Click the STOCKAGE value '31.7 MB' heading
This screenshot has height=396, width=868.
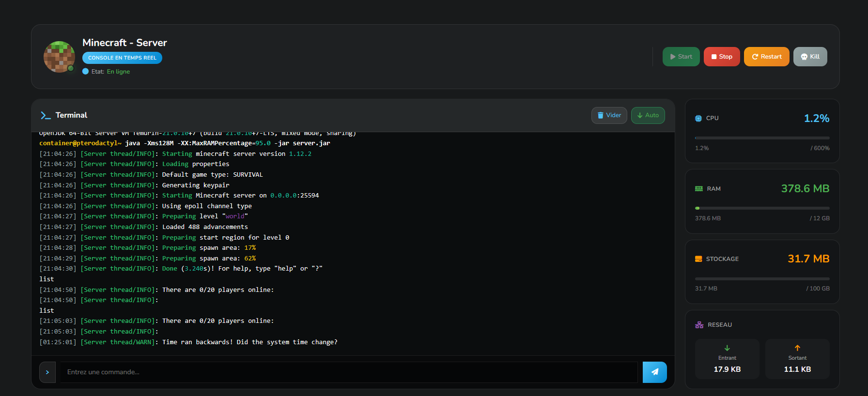point(808,259)
